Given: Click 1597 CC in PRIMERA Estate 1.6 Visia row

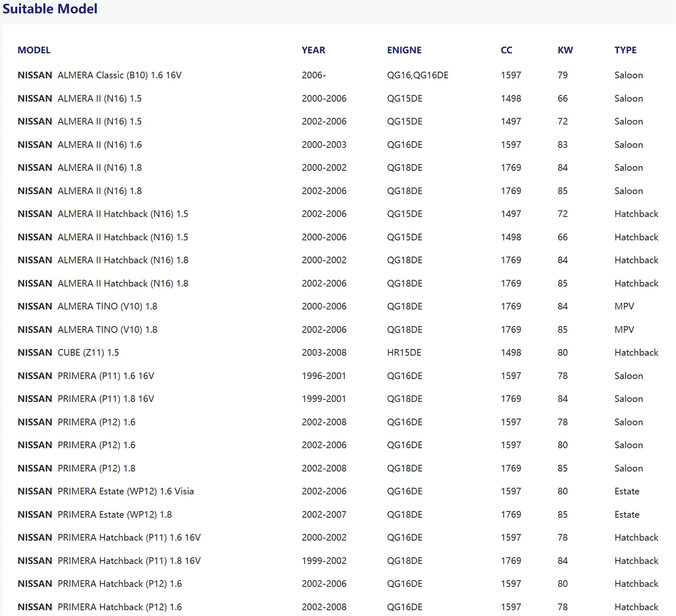Looking at the screenshot, I should pos(511,491).
